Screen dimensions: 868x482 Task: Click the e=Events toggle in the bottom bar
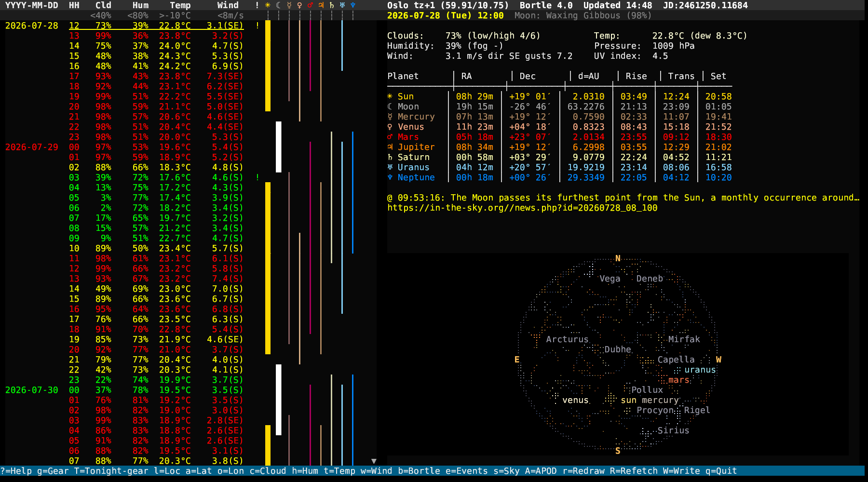[467, 471]
